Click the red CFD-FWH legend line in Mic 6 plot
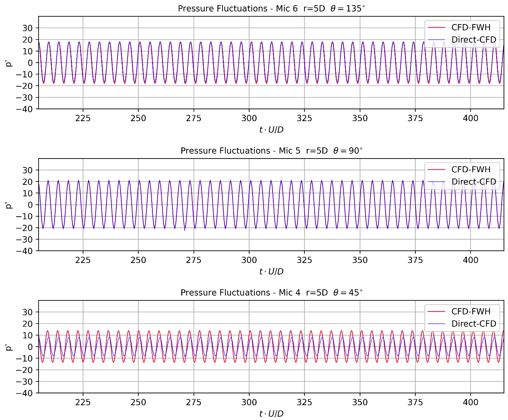 pos(436,27)
